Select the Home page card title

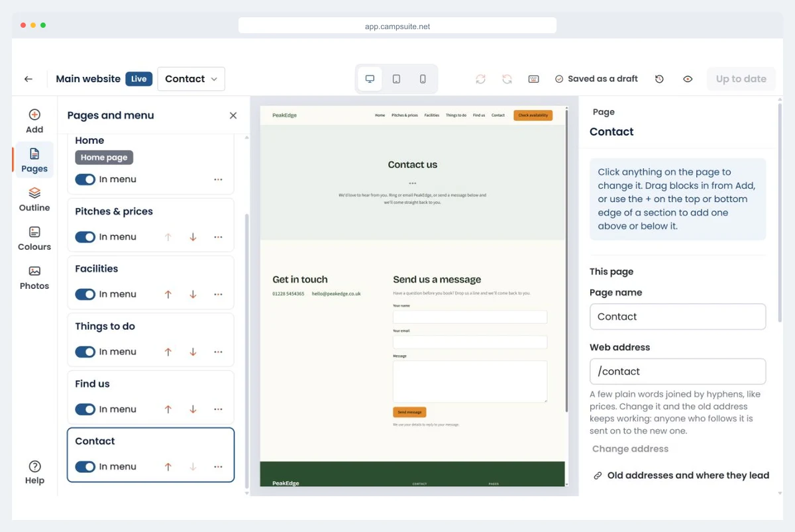(x=89, y=140)
